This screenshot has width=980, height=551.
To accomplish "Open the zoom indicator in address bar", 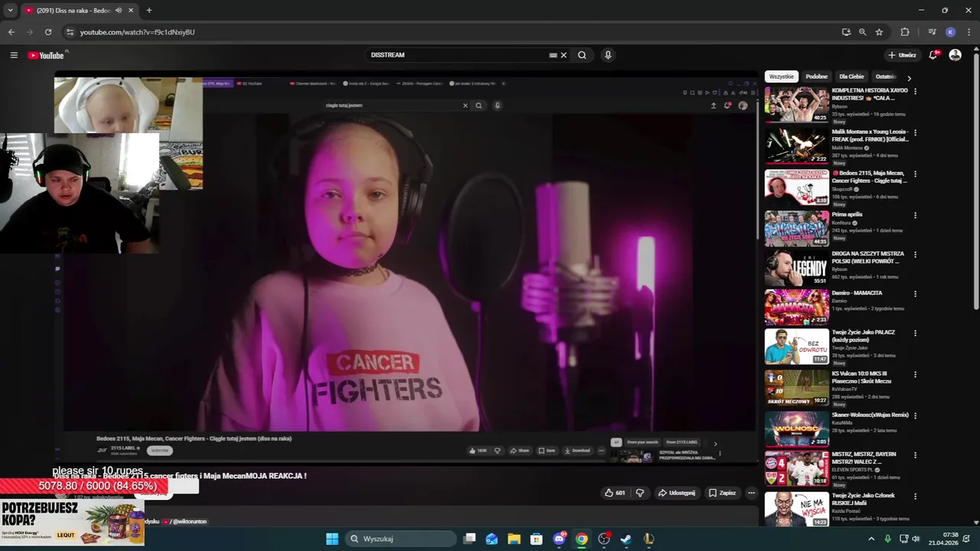I will [863, 32].
